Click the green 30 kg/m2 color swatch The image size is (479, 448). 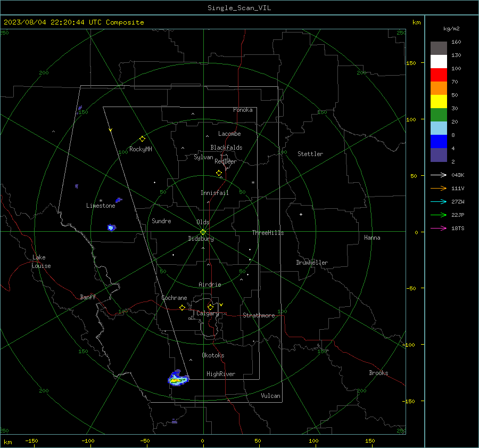(x=439, y=115)
